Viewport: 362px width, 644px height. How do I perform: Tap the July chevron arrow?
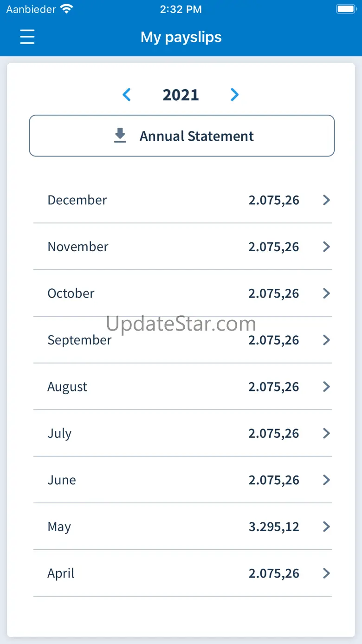(x=326, y=433)
